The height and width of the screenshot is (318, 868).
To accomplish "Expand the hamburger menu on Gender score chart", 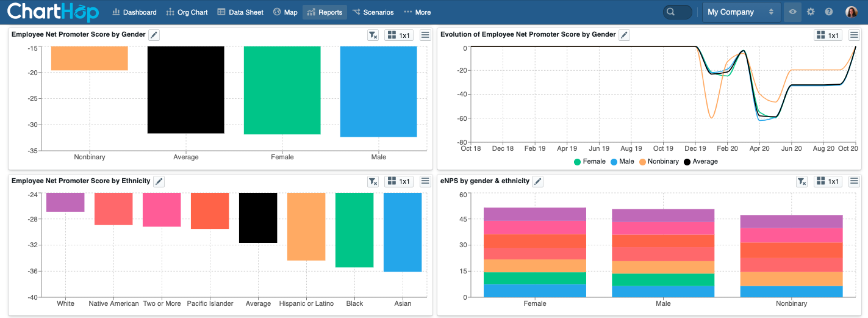I will (426, 35).
